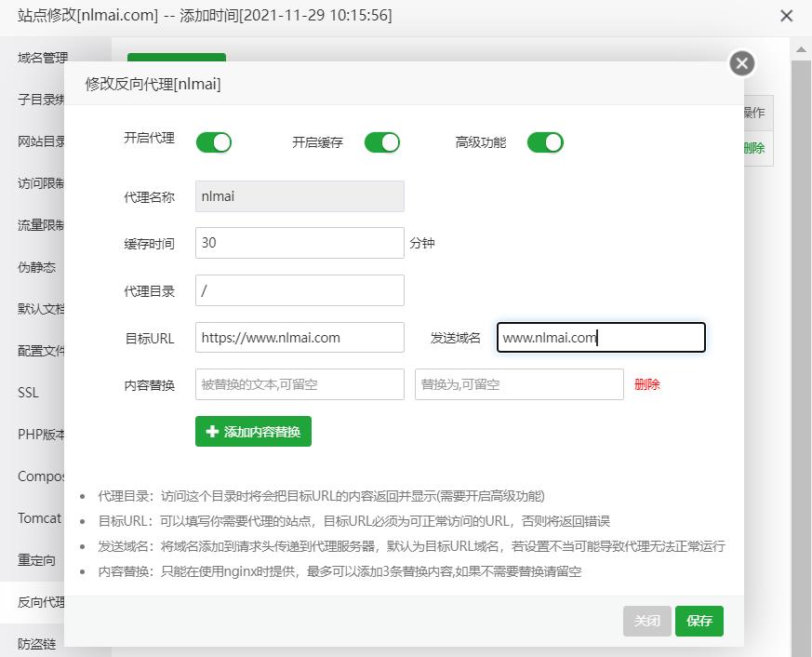Viewport: 812px width, 657px height.
Task: Delete the content replacement row
Action: point(646,384)
